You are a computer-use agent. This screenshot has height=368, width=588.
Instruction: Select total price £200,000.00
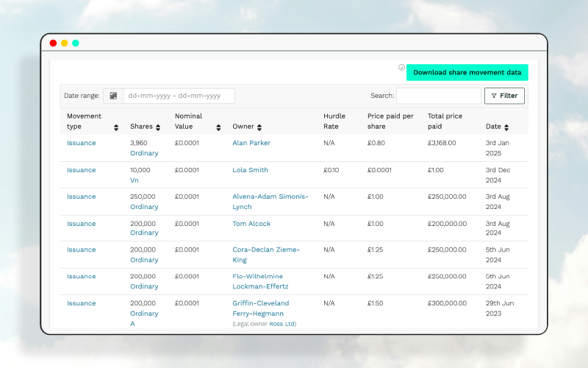447,224
